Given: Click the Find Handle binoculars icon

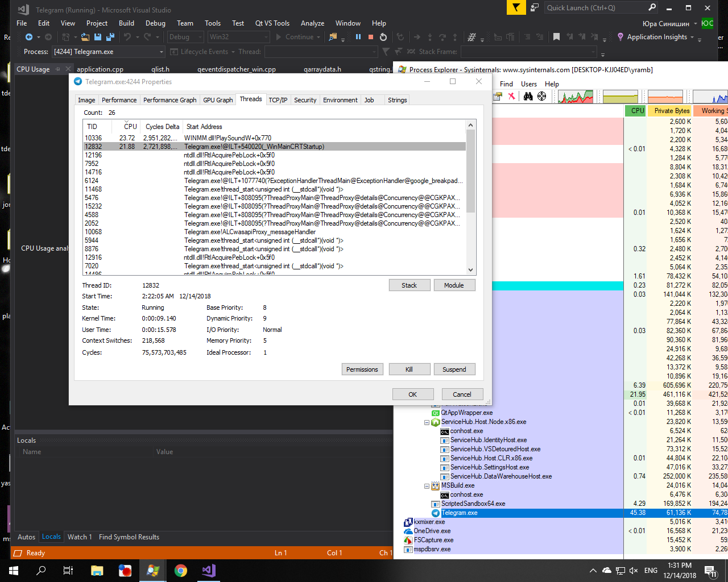Looking at the screenshot, I should (528, 96).
